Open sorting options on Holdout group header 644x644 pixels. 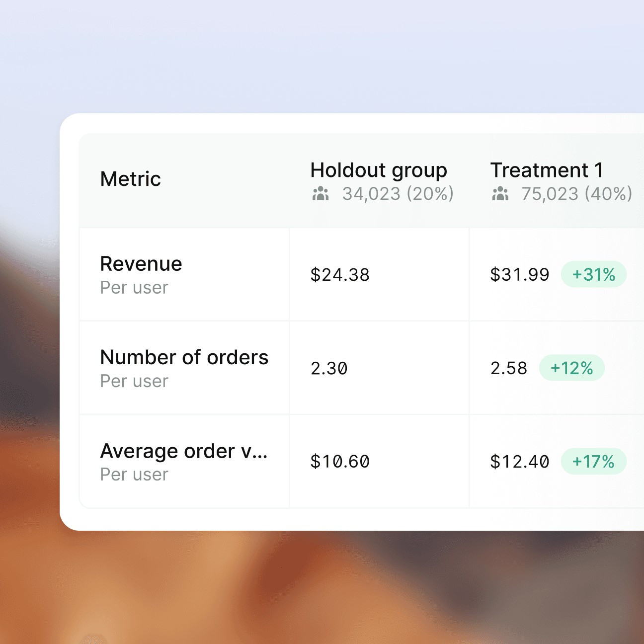[x=379, y=170]
